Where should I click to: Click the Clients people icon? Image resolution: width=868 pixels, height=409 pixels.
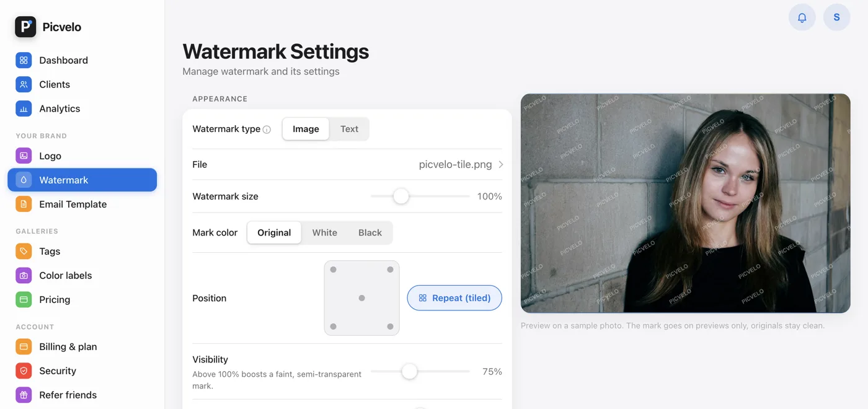click(24, 84)
